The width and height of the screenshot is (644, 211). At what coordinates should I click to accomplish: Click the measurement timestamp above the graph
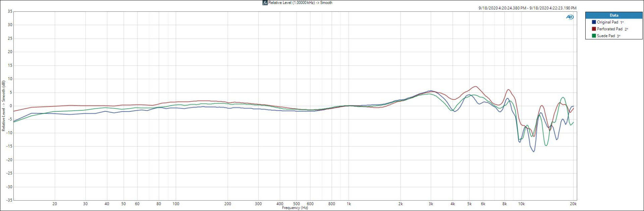[527, 8]
